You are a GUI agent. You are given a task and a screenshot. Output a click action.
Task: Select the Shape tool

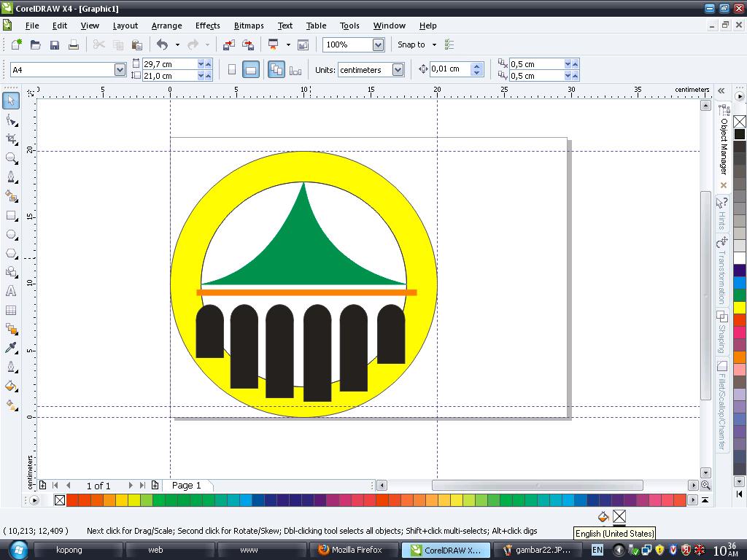(11, 120)
